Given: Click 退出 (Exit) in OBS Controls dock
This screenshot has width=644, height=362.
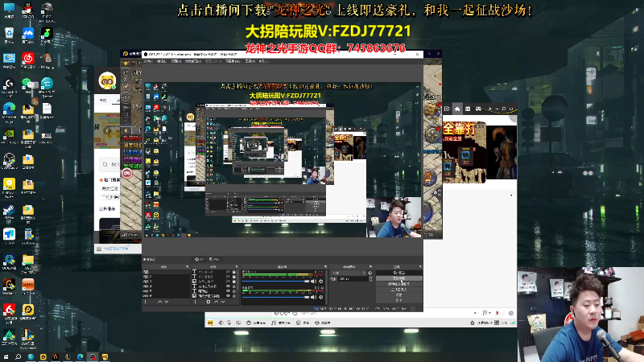Looking at the screenshot, I should [x=398, y=300].
